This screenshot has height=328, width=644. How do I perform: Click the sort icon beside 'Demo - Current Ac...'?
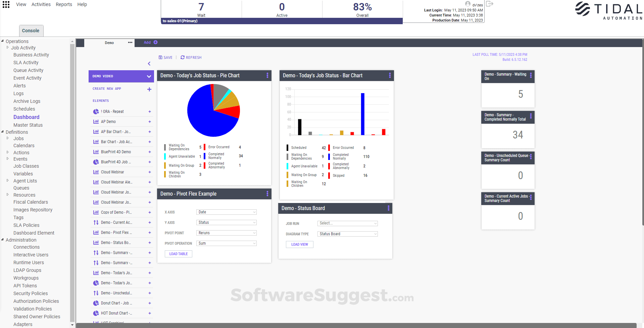[96, 222]
